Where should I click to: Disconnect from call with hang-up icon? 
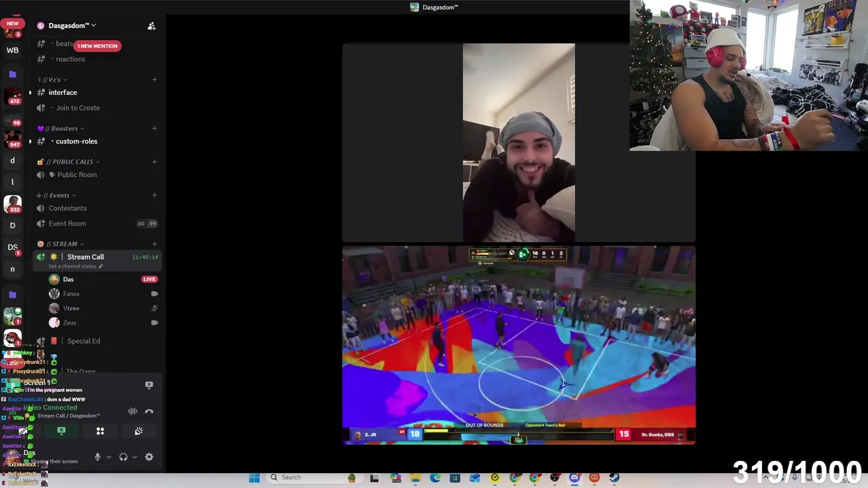point(149,411)
